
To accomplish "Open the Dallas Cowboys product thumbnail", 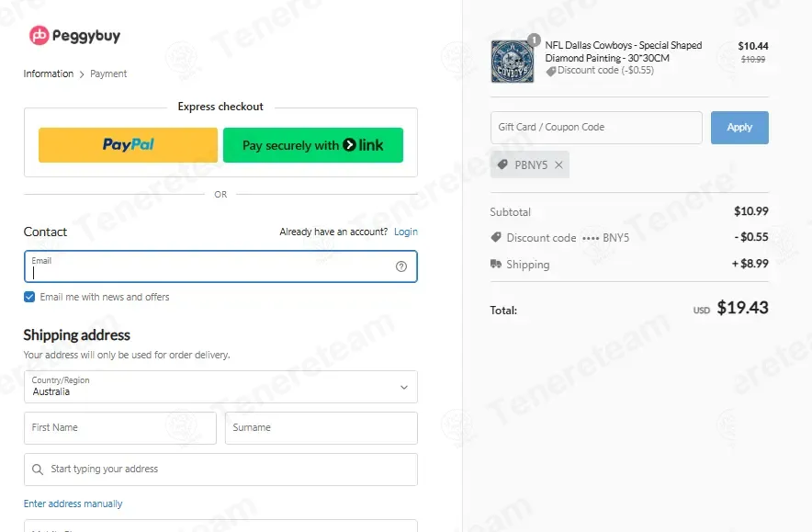I will pos(513,62).
